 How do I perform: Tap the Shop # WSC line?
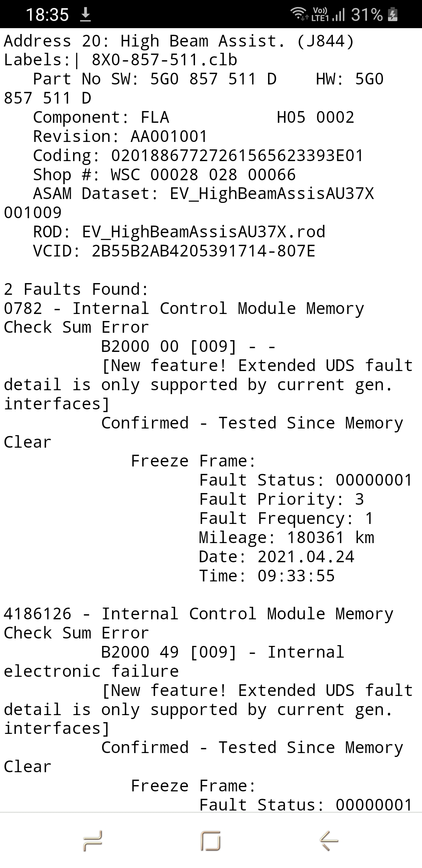coord(164,175)
